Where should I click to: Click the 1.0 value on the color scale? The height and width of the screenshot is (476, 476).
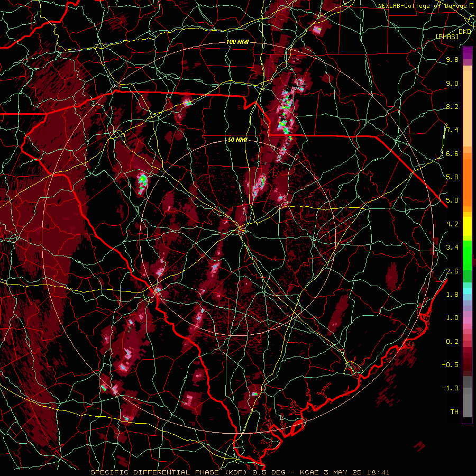[452, 318]
